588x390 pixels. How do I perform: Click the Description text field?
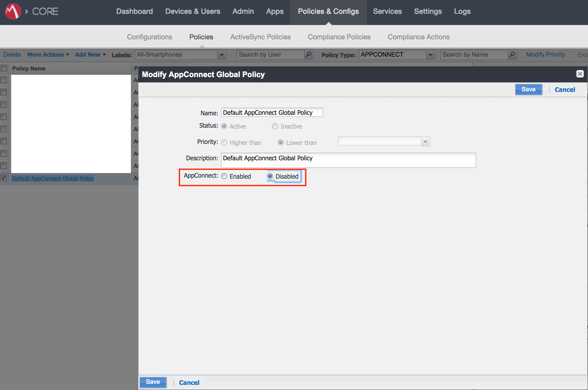pos(348,160)
